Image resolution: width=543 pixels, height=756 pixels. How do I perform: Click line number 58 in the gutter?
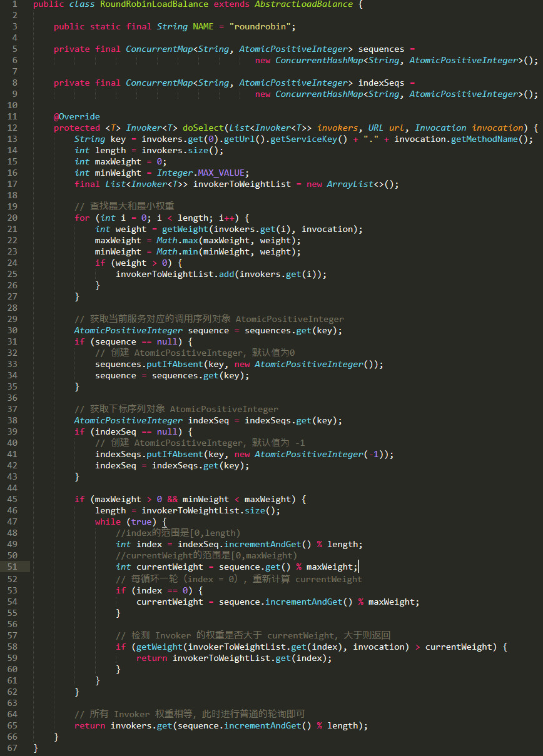click(x=13, y=647)
